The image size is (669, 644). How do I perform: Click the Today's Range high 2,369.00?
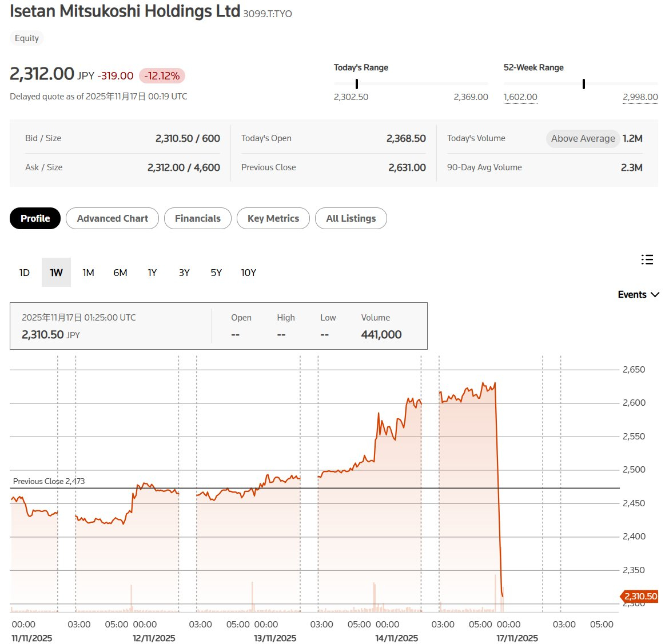[471, 97]
